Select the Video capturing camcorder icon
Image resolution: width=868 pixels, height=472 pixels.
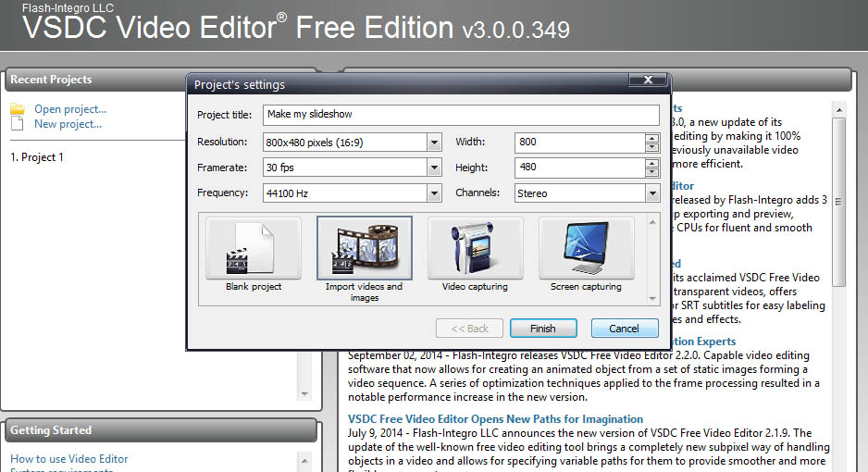point(475,248)
